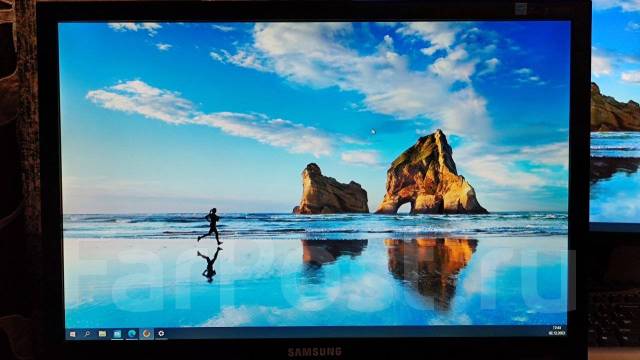640x360 pixels.
Task: Click Show desktop strip at taskbar end
Action: pos(567,330)
